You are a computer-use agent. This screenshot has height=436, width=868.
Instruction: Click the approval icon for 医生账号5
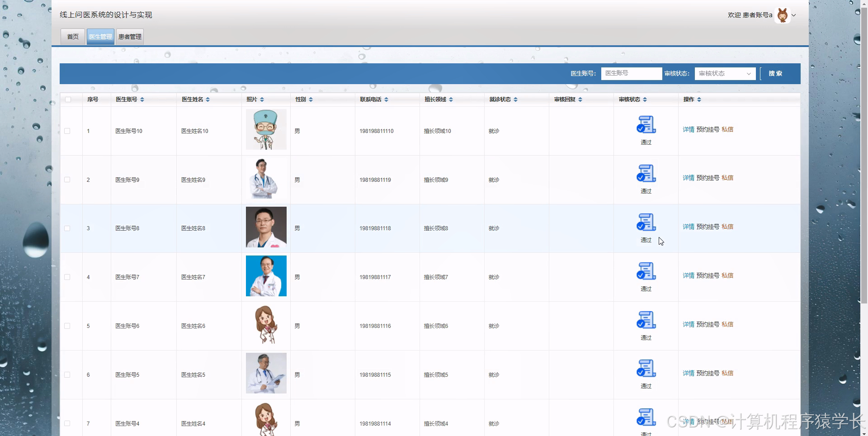point(646,368)
